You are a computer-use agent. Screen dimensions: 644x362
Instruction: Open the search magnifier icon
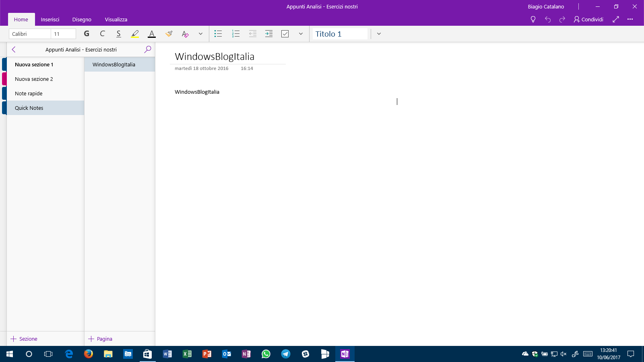tap(148, 49)
